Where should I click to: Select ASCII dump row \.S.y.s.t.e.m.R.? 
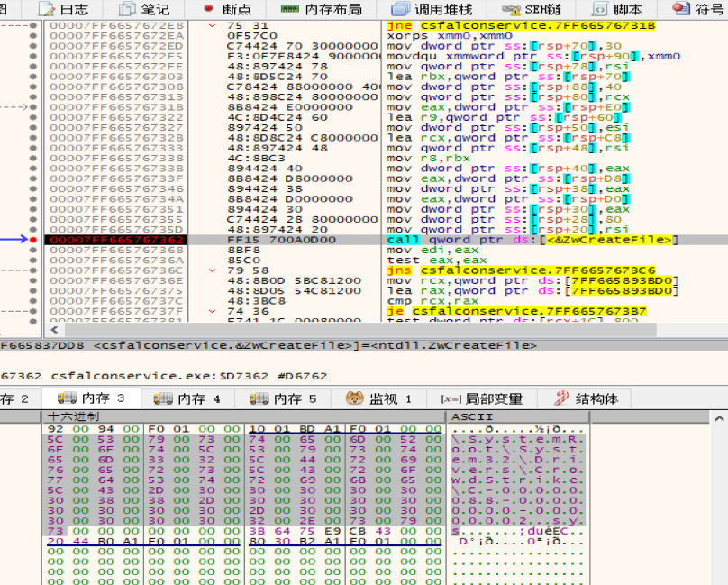coord(518,439)
